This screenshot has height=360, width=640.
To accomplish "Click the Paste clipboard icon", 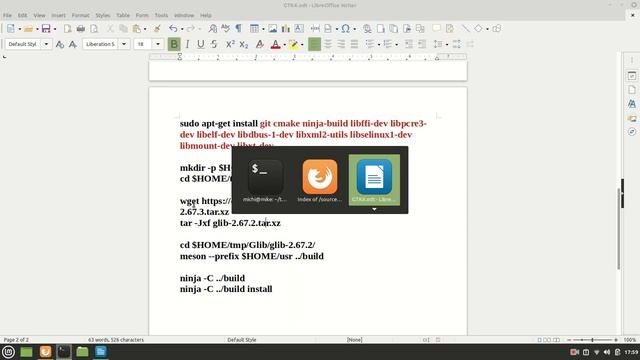I will pos(137,29).
